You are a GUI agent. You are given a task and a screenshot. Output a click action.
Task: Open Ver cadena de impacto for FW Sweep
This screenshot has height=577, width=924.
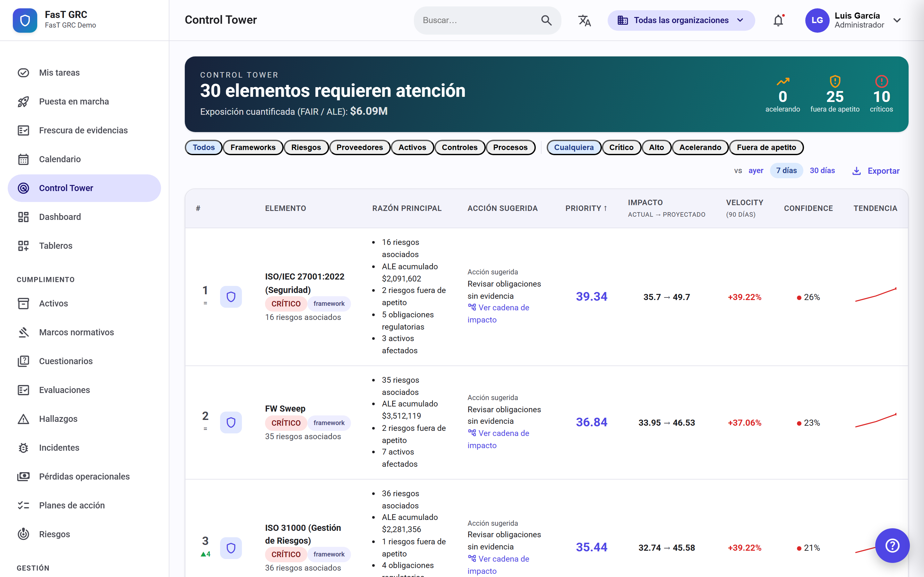(x=498, y=439)
